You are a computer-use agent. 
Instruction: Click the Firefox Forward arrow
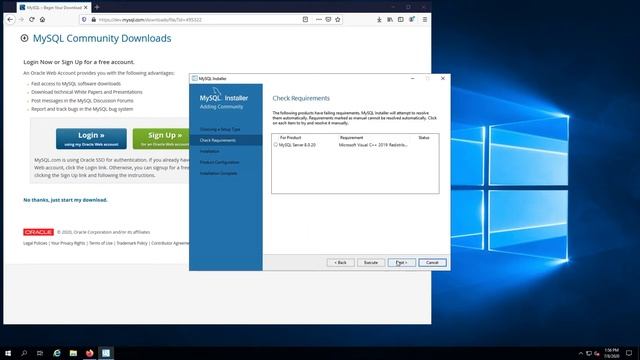point(21,19)
